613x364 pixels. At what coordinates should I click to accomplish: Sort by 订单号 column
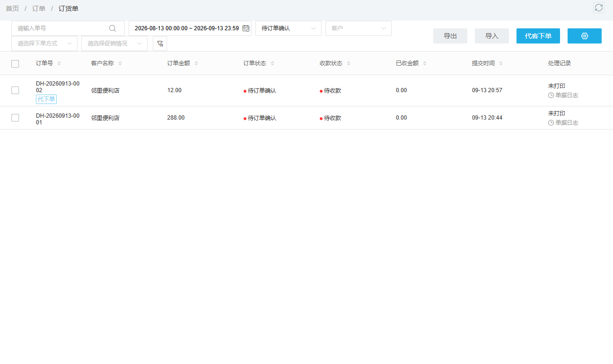59,63
